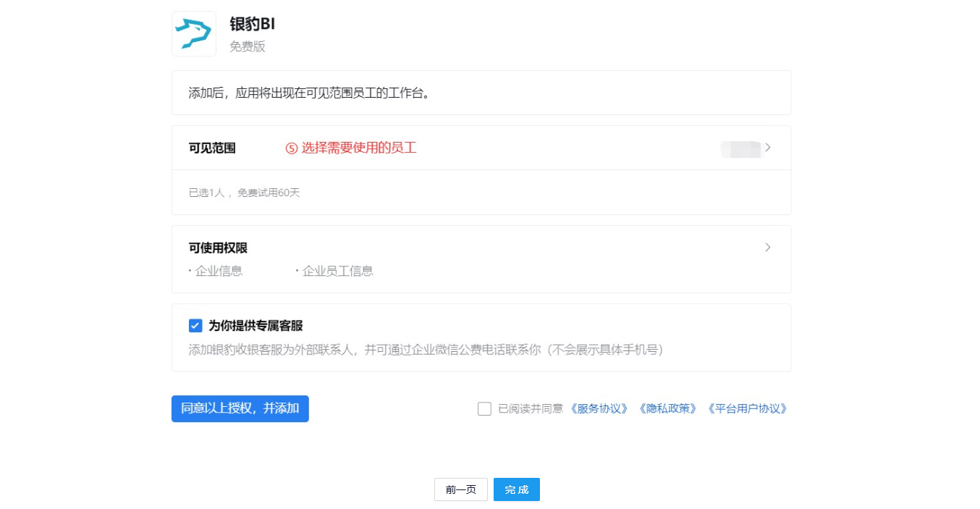The height and width of the screenshot is (509, 980).
Task: Click 完成 to finish setup
Action: coord(516,489)
